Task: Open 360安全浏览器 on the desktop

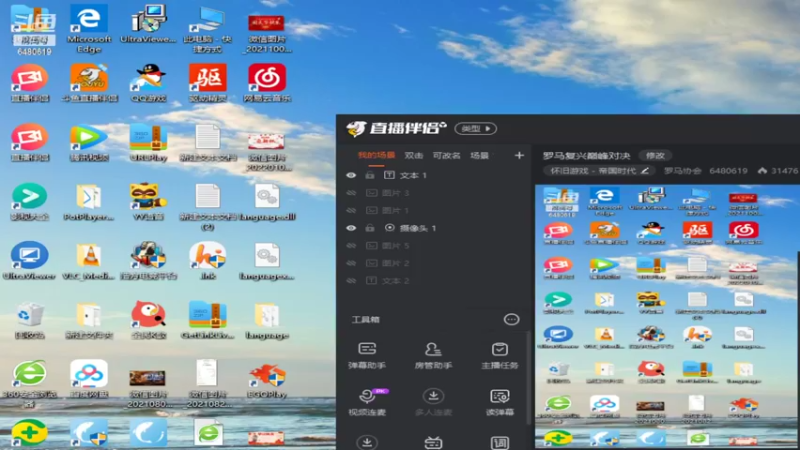Action: [x=29, y=384]
